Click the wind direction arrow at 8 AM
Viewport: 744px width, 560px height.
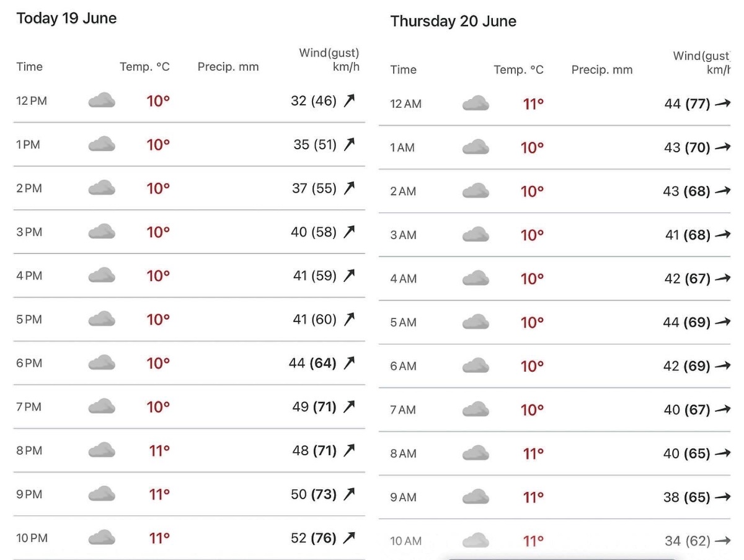[x=722, y=453]
